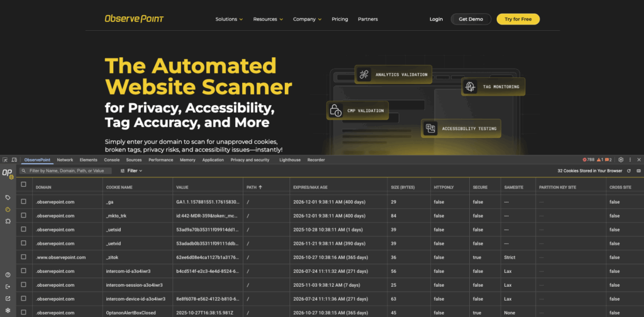Image resolution: width=644 pixels, height=317 pixels.
Task: Click the puzzle-piece icon in the sidebar
Action: (x=8, y=221)
